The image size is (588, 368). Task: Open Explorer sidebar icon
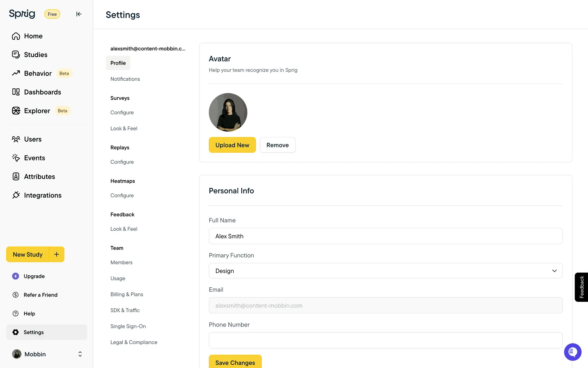[16, 111]
